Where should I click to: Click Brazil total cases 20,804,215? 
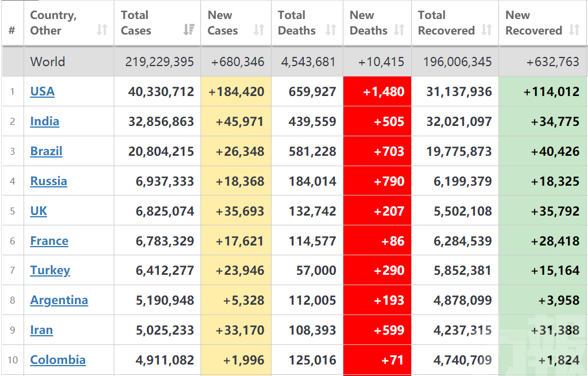point(161,151)
